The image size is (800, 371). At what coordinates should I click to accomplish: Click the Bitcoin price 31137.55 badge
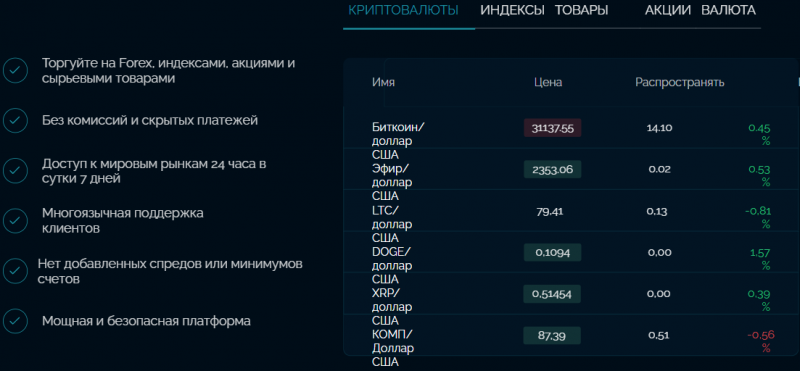click(553, 128)
